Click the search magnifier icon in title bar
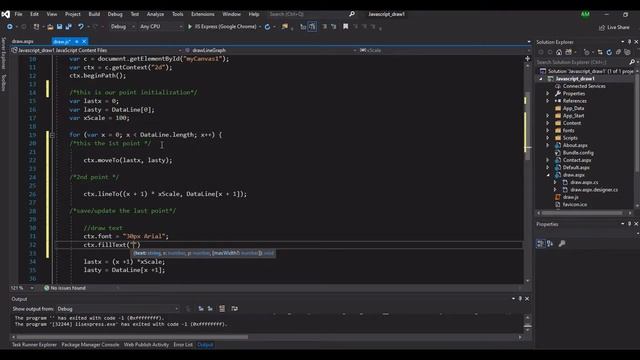 coord(352,14)
